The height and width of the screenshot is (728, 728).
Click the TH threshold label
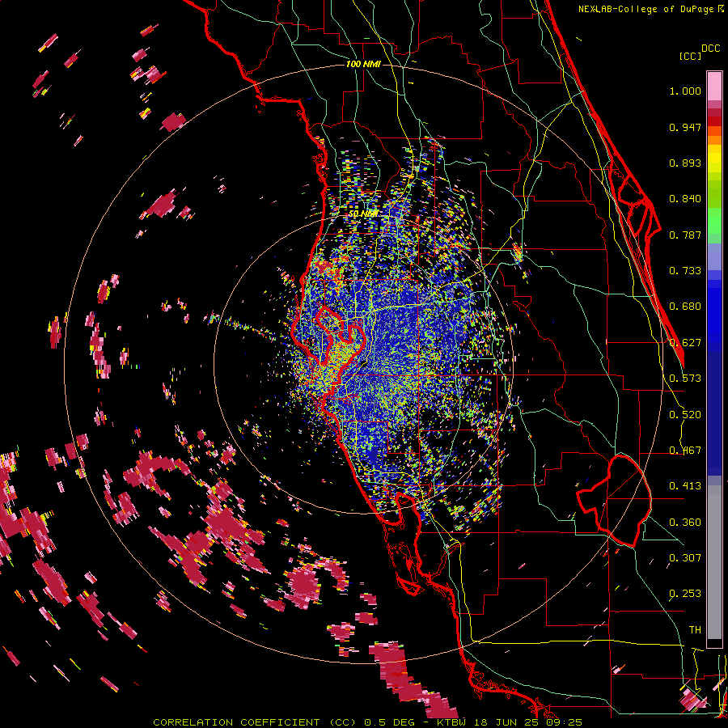coord(695,630)
